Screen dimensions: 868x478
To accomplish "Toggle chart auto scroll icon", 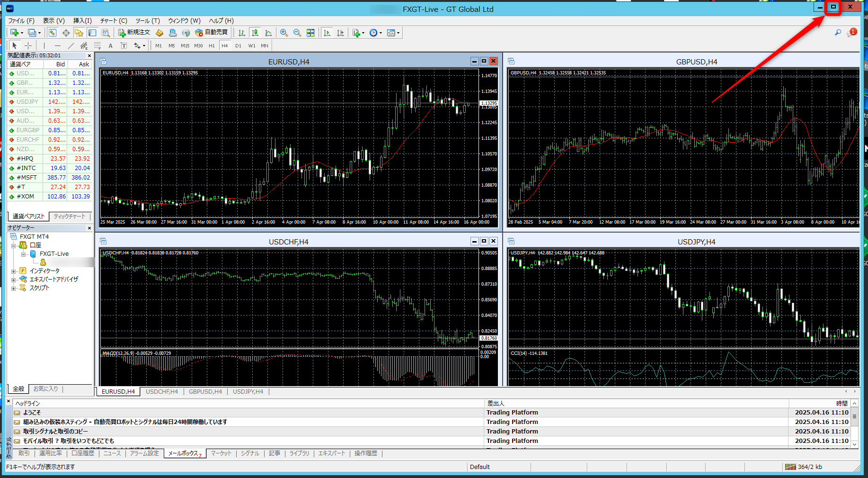I will coord(327,33).
